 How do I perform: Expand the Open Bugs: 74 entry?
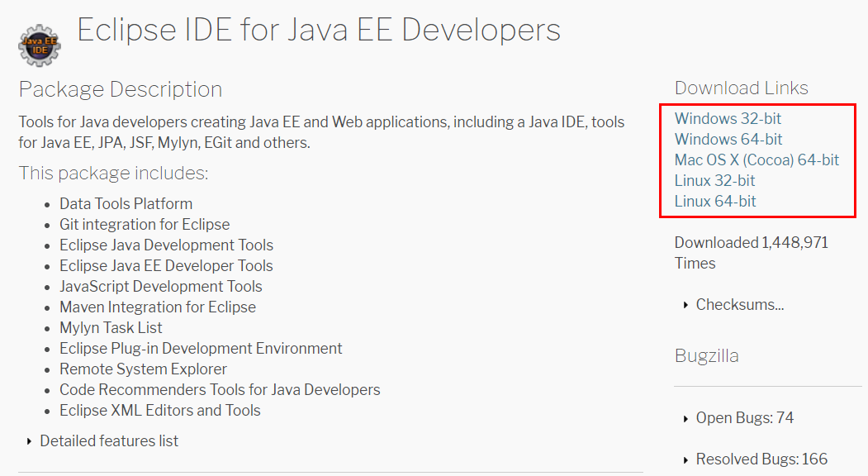coord(738,418)
